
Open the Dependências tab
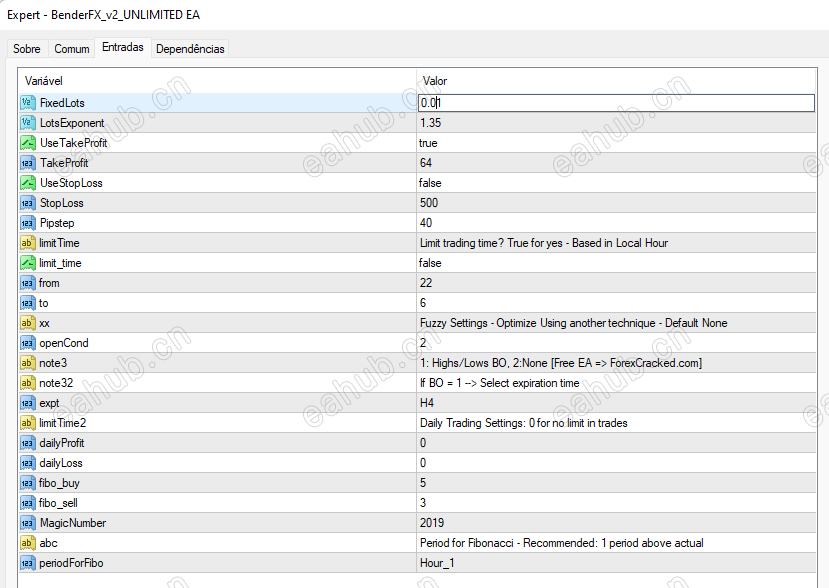point(190,49)
